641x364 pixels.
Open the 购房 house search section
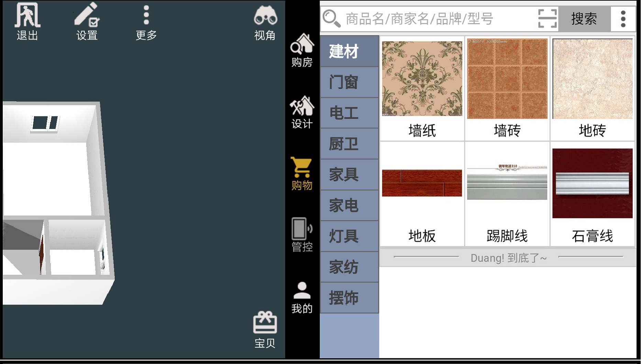(x=302, y=50)
